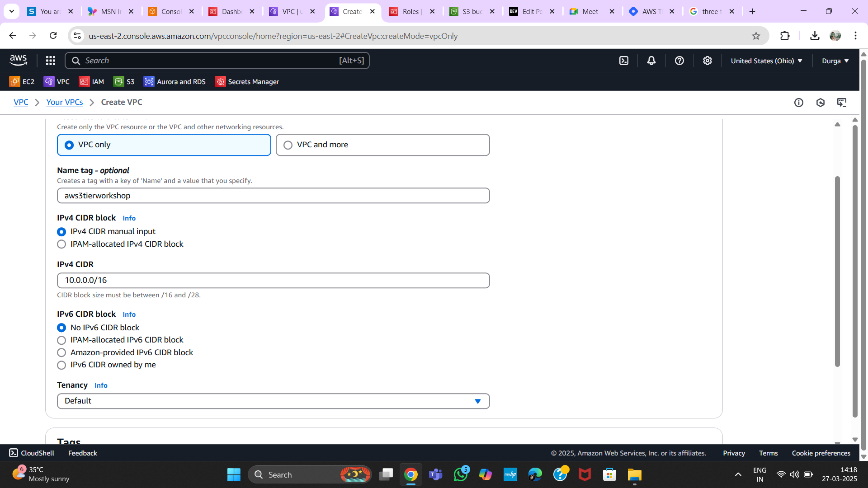The height and width of the screenshot is (488, 868).
Task: Go to AWS console home logo
Action: [x=19, y=60]
